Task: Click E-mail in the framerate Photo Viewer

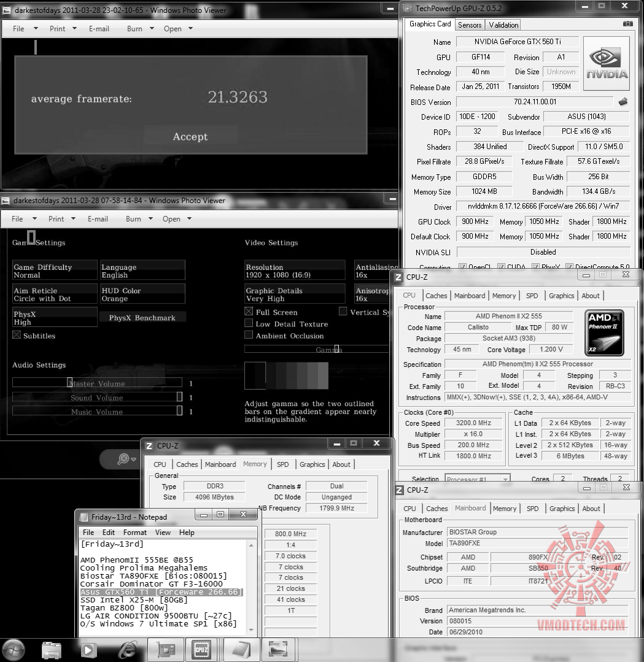Action: (x=99, y=29)
